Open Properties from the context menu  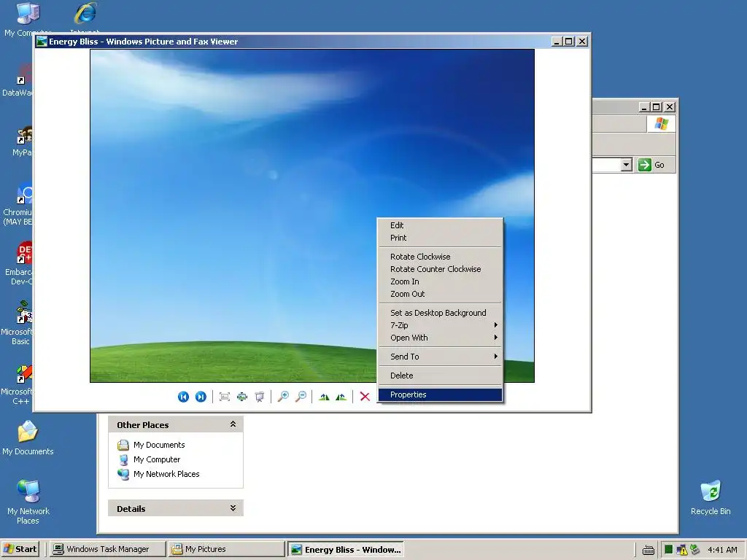click(440, 394)
